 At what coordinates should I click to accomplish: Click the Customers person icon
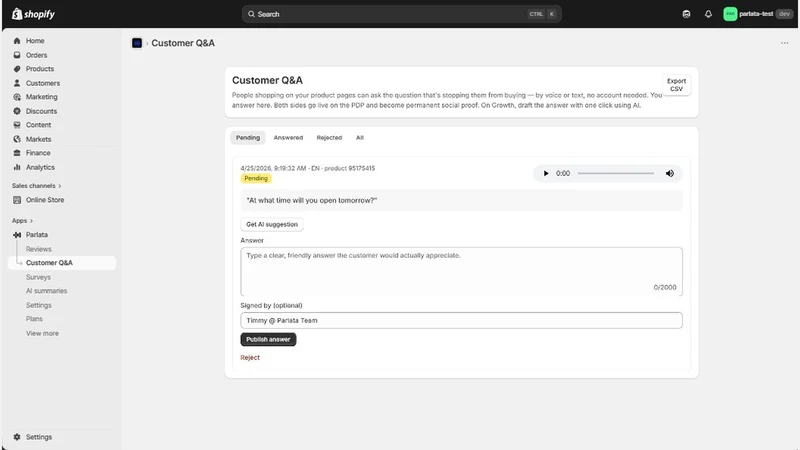tap(17, 83)
